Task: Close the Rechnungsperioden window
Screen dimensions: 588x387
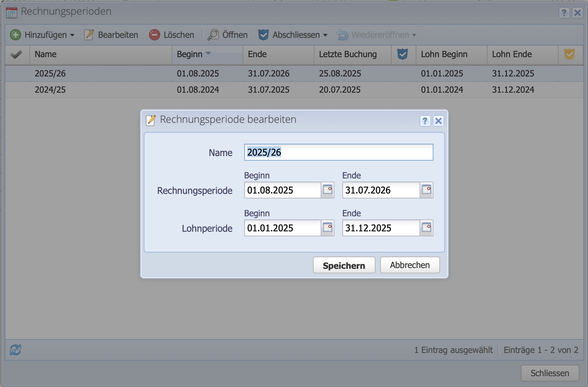Action: (577, 13)
